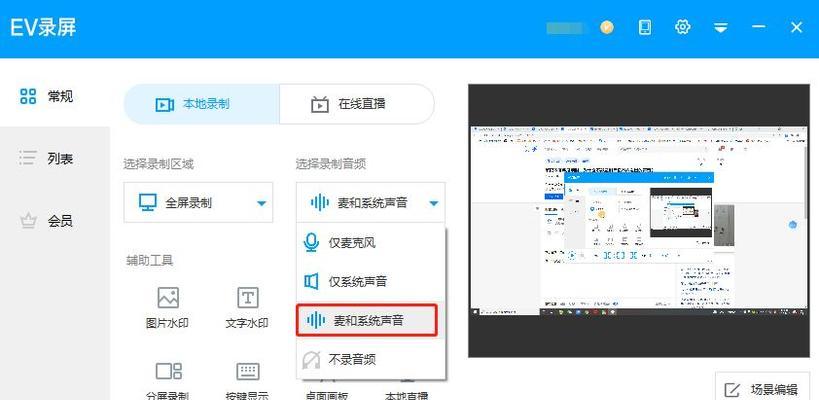Image resolution: width=819 pixels, height=400 pixels.
Task: Switch to 在线直播 tab
Action: click(x=356, y=104)
